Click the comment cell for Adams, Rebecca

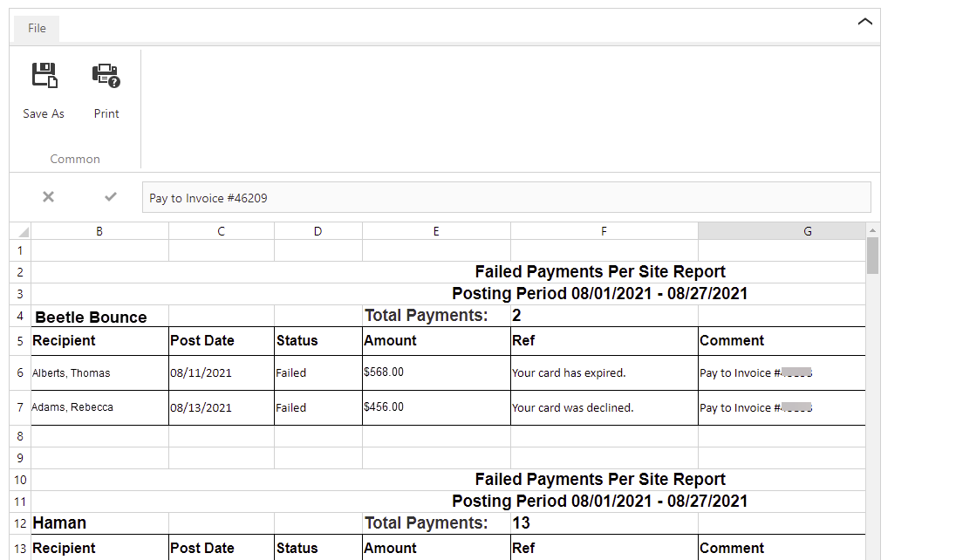point(782,407)
